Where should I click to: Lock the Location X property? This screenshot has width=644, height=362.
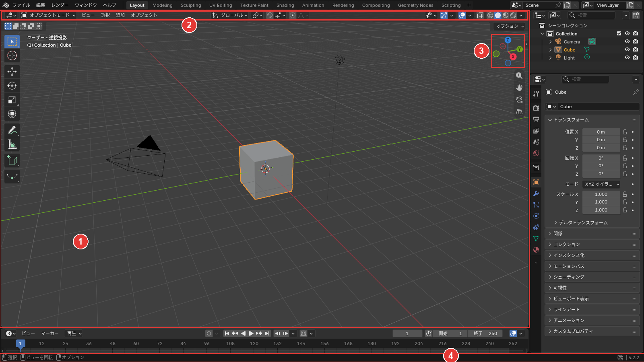[x=625, y=132]
